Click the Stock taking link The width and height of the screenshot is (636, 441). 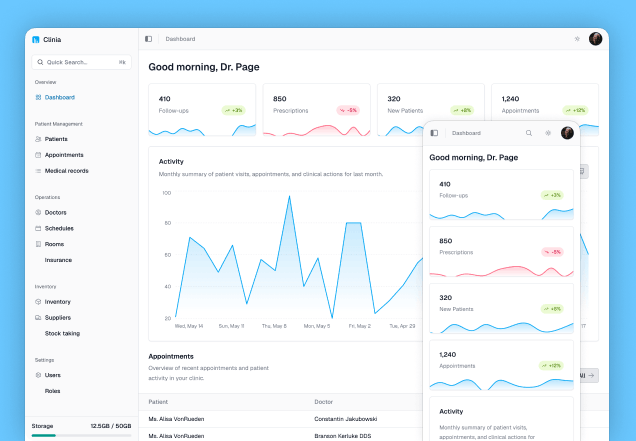point(62,333)
